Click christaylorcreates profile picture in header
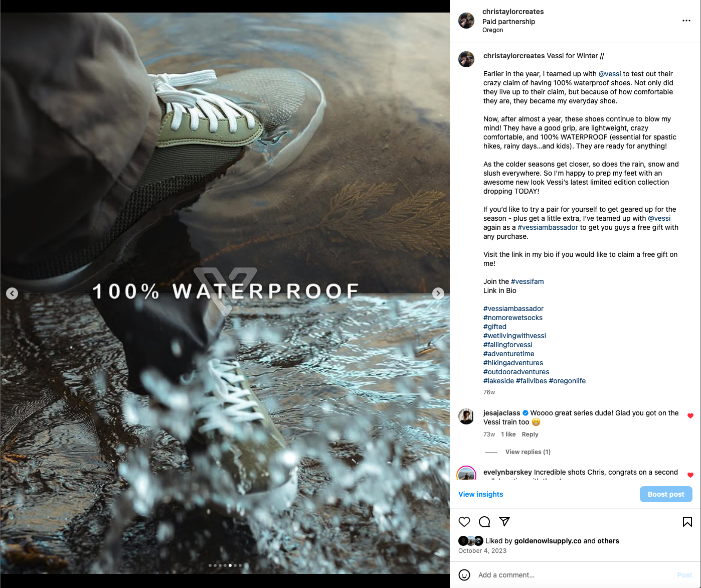701x588 pixels. pos(466,21)
